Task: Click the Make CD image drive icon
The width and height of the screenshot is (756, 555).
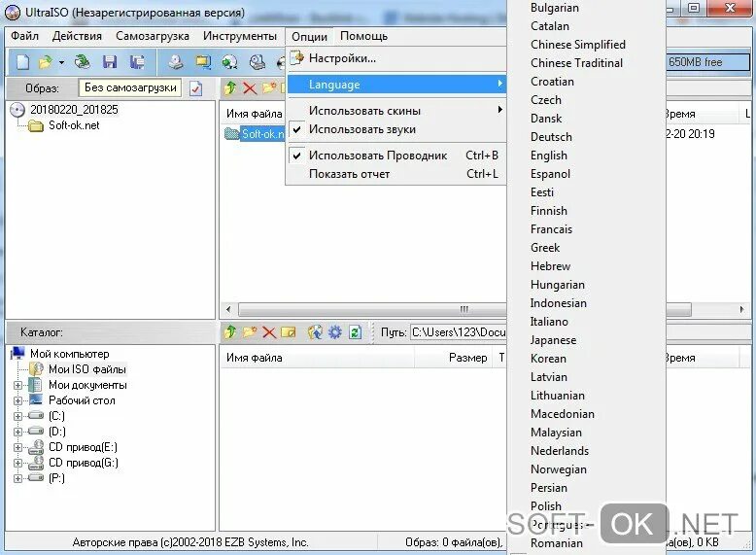Action: click(x=176, y=62)
